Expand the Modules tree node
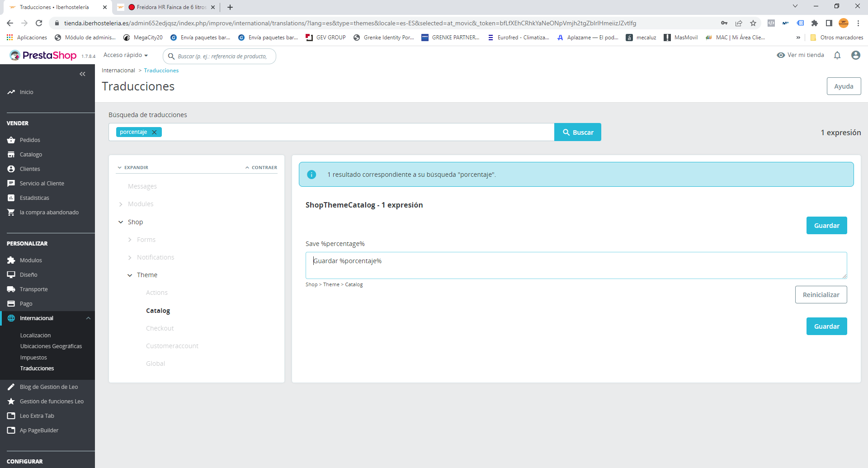868x468 pixels. tap(121, 204)
